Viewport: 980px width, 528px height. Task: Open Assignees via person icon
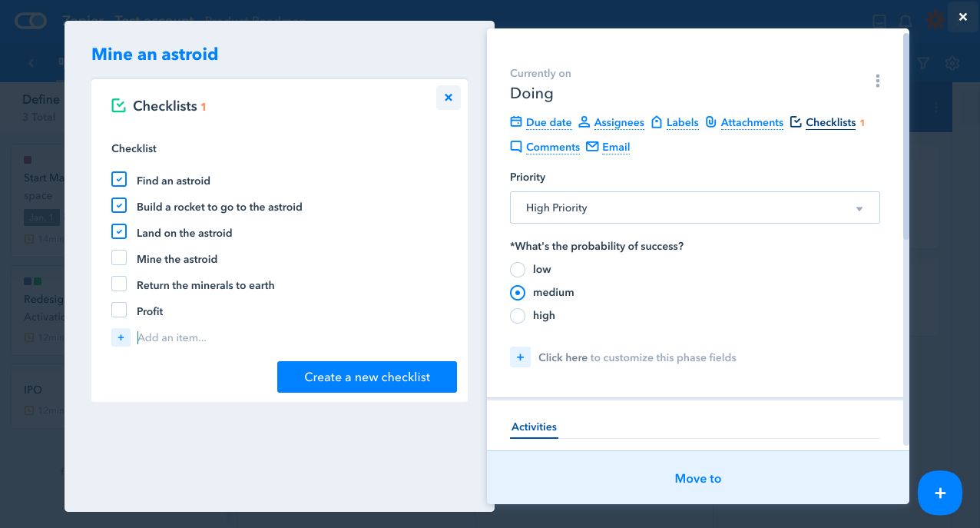coord(584,122)
